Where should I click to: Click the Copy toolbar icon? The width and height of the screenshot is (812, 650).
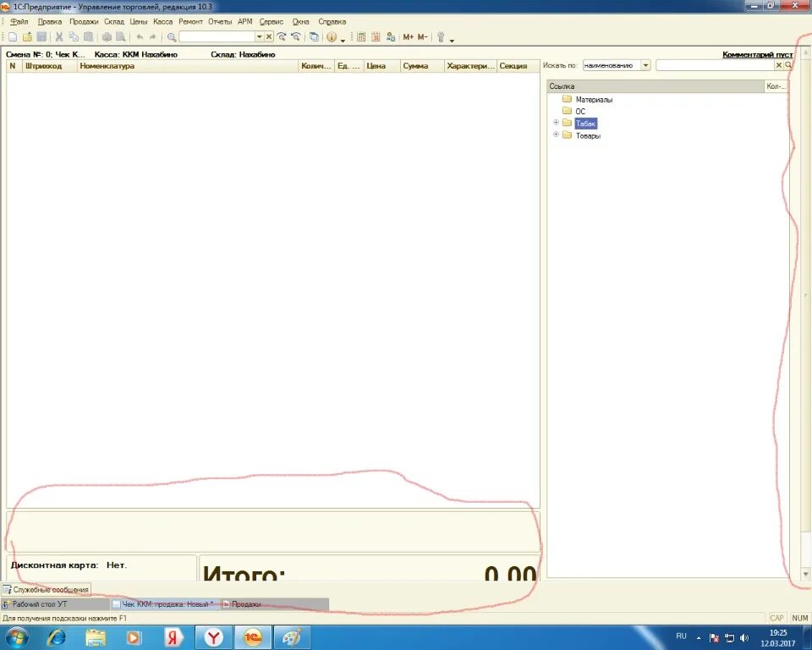click(74, 36)
